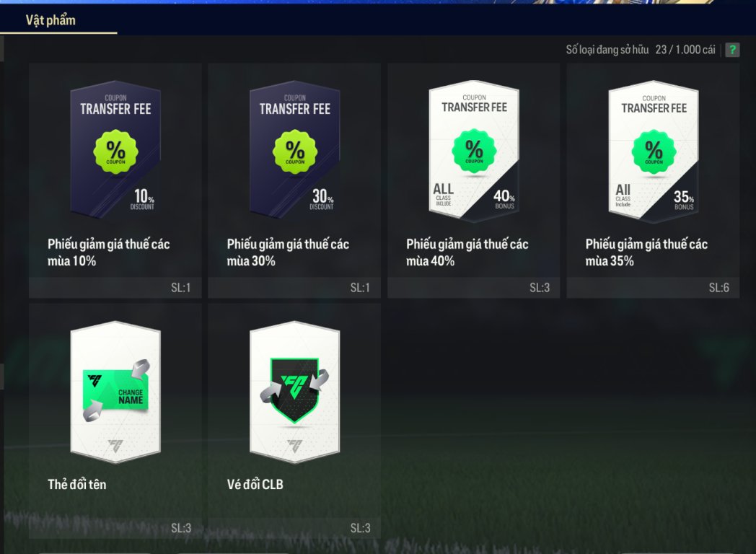This screenshot has width=756, height=554.
Task: Click SL:3 quantity bar under Vé đổi CLB
Action: click(294, 528)
